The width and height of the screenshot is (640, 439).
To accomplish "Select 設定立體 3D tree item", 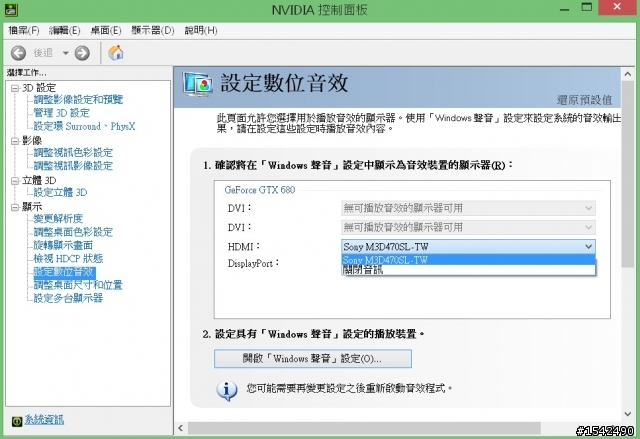I will pyautogui.click(x=60, y=192).
